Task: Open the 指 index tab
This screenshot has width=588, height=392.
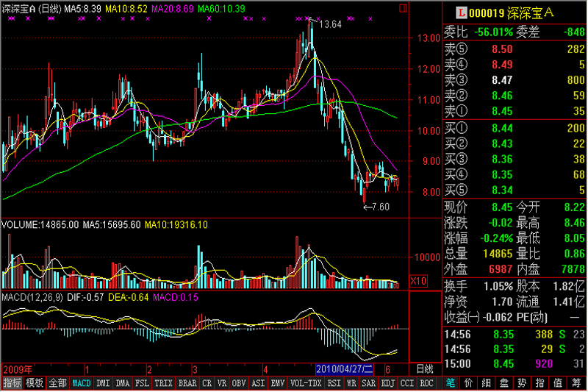Action: point(540,383)
